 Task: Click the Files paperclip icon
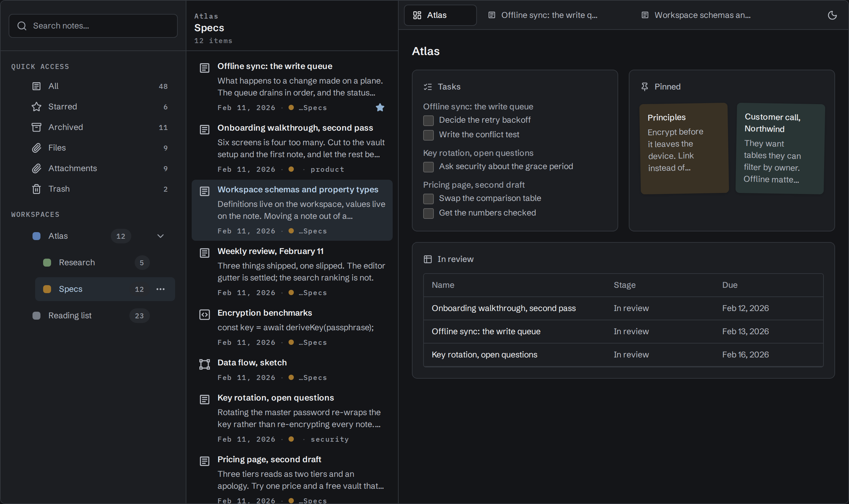tap(36, 148)
